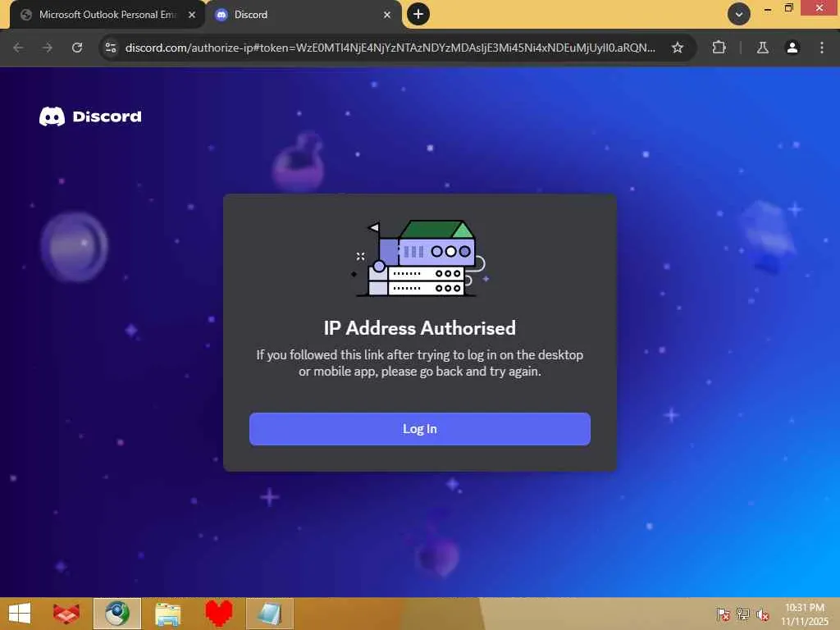Open the notepad taskbar application
This screenshot has width=840, height=630.
[270, 614]
